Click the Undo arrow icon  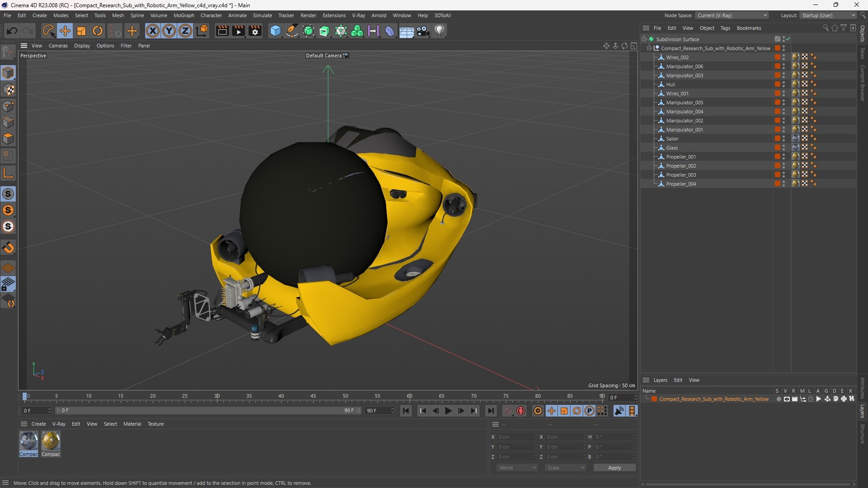click(12, 31)
